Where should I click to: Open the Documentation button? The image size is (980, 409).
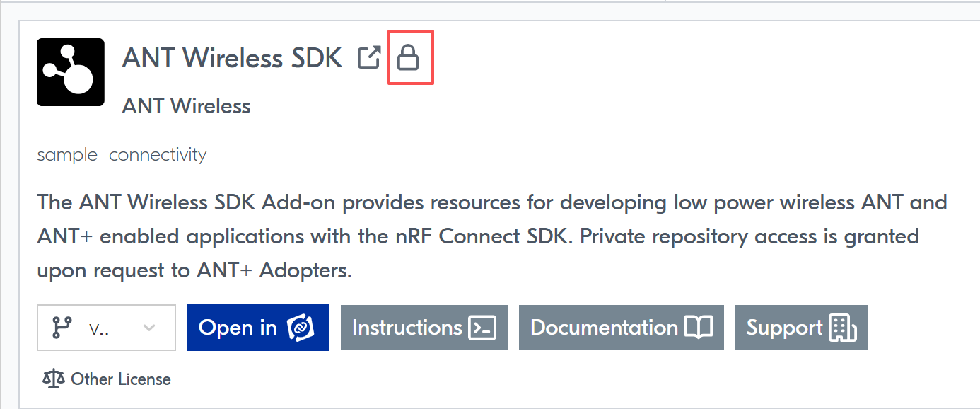click(x=622, y=328)
